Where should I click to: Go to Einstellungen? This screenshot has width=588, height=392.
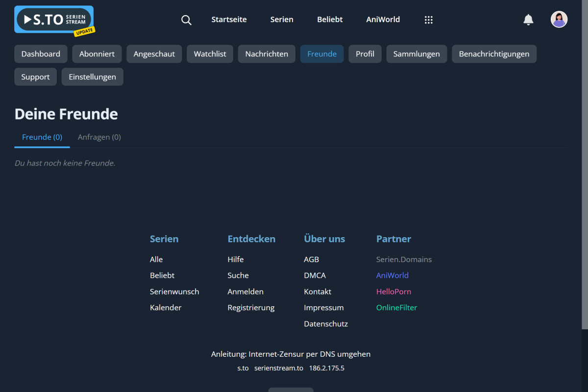pyautogui.click(x=92, y=77)
